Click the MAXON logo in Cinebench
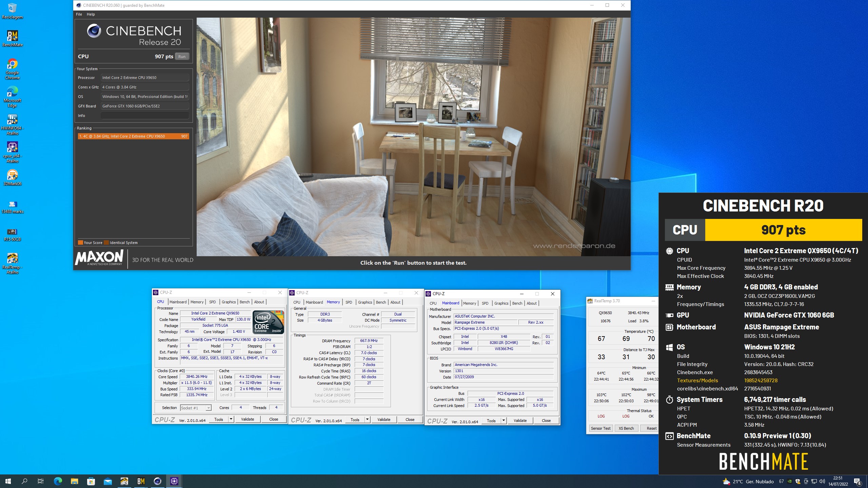This screenshot has height=488, width=868. tap(99, 258)
